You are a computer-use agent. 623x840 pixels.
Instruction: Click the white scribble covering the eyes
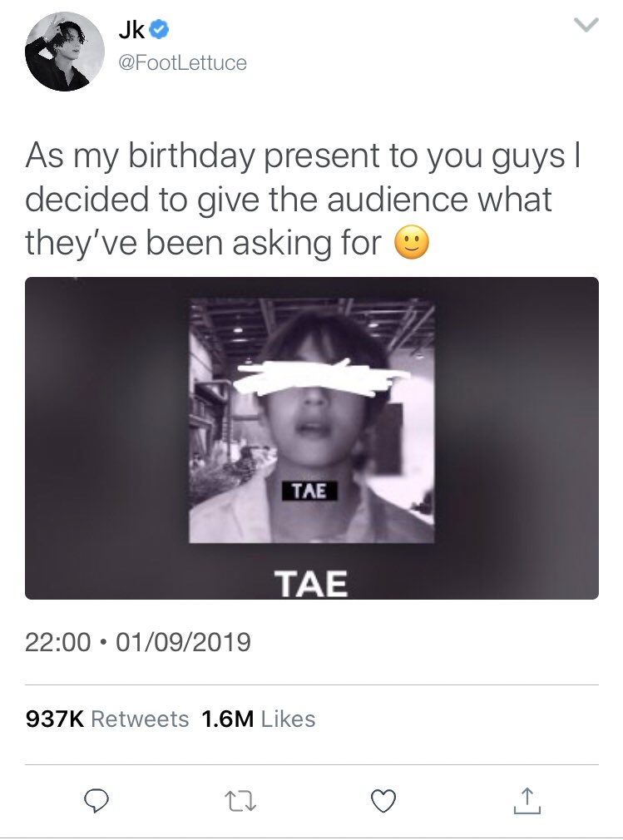(319, 378)
